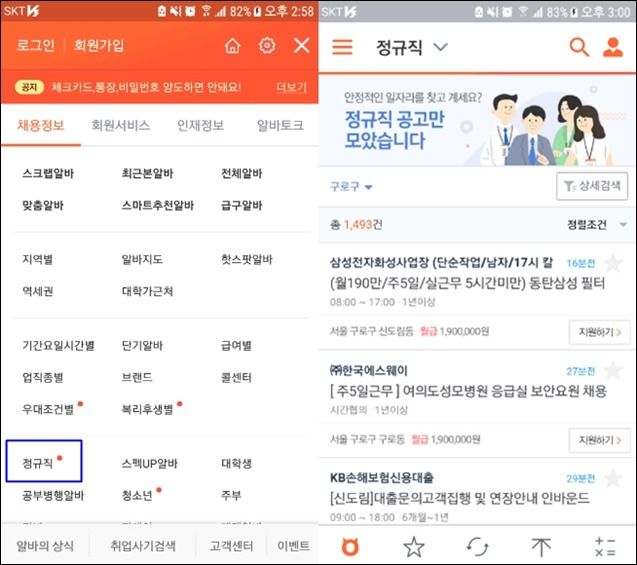
Task: Open the 여의도성모병원 응급실 보안요원 채용 listing
Action: 468,391
